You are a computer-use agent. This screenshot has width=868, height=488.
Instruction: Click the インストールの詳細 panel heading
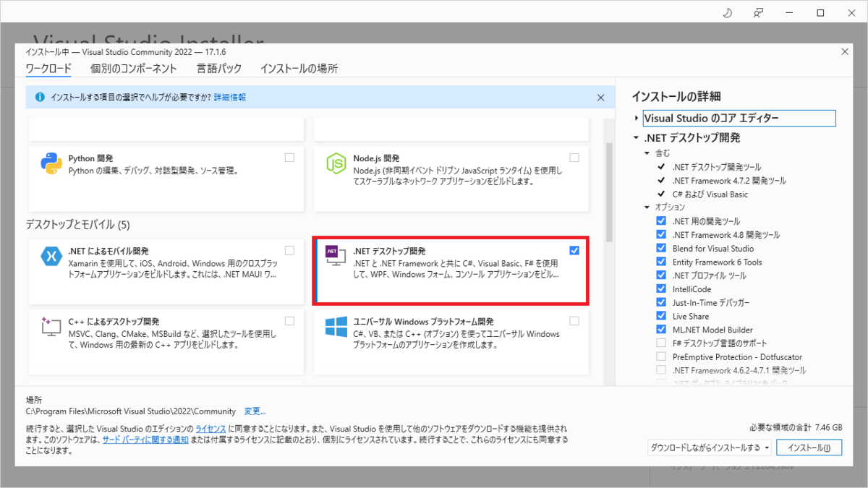tap(676, 96)
